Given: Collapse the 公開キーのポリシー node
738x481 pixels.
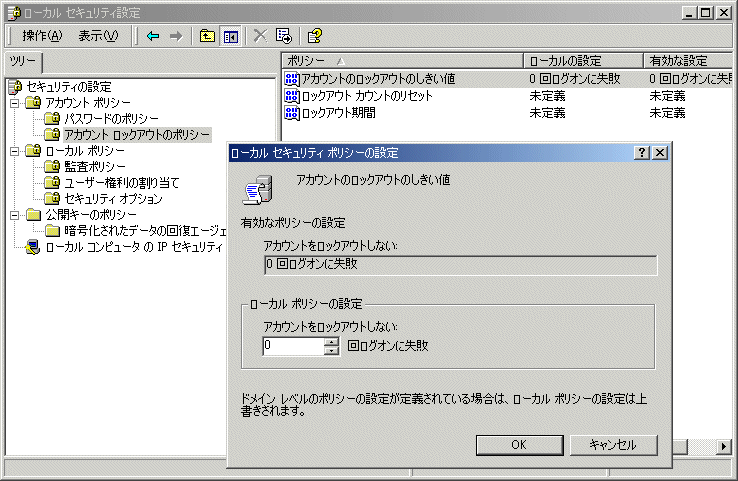Looking at the screenshot, I should click(x=15, y=215).
